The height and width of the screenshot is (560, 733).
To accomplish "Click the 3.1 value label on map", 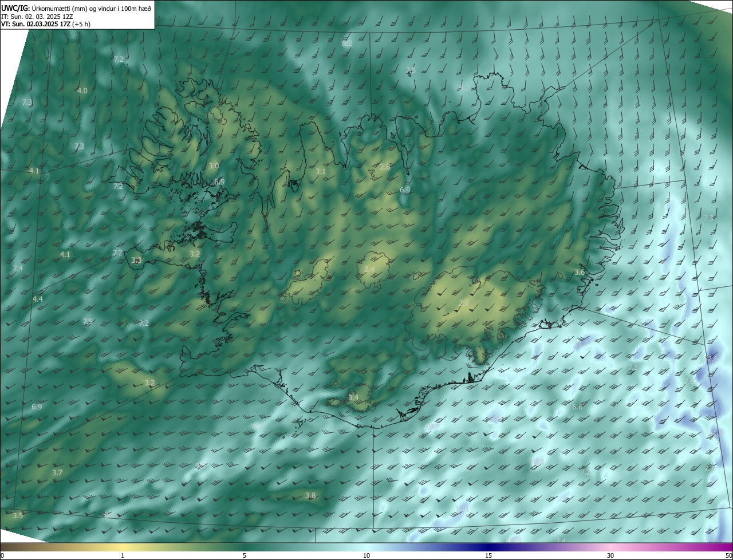I will (x=321, y=171).
